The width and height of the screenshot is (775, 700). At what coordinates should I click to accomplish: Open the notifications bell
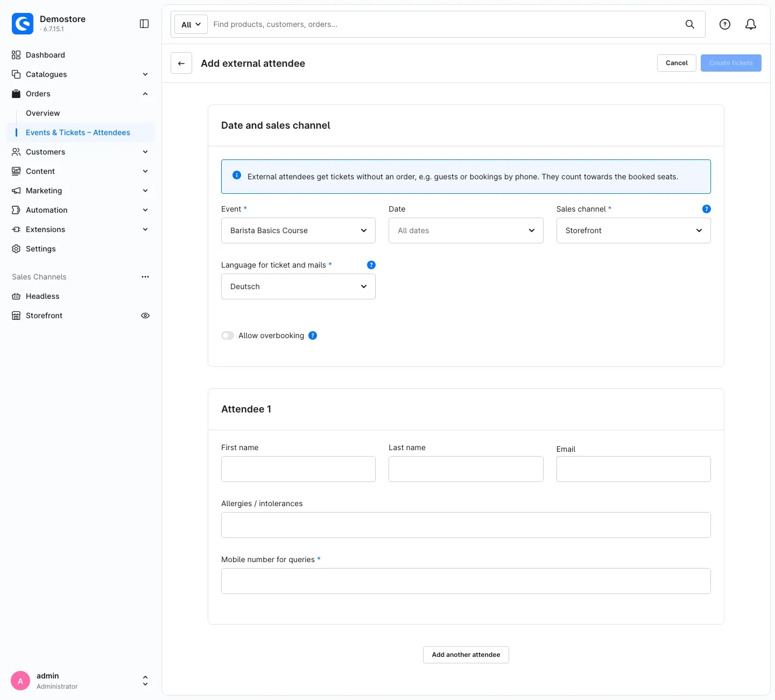pos(751,24)
